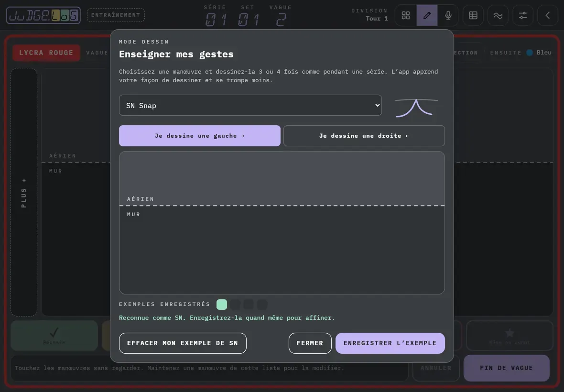Open the grid view icon in top toolbar
Image resolution: width=564 pixels, height=392 pixels.
406,15
